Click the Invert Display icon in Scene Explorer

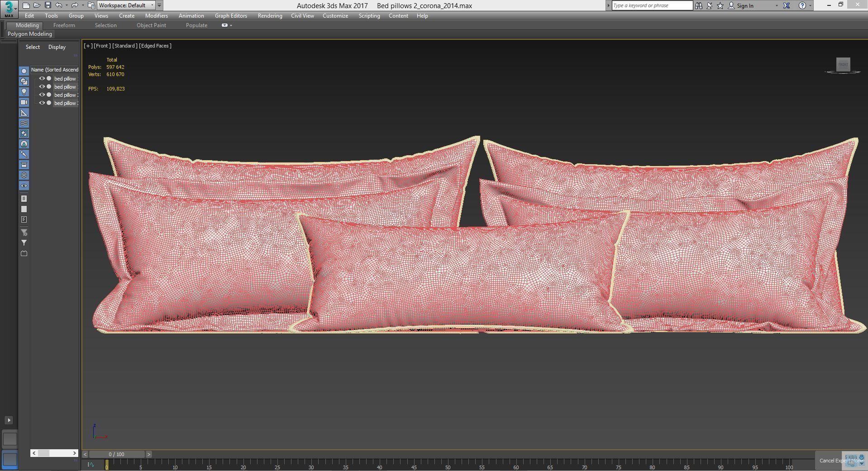coord(24,219)
